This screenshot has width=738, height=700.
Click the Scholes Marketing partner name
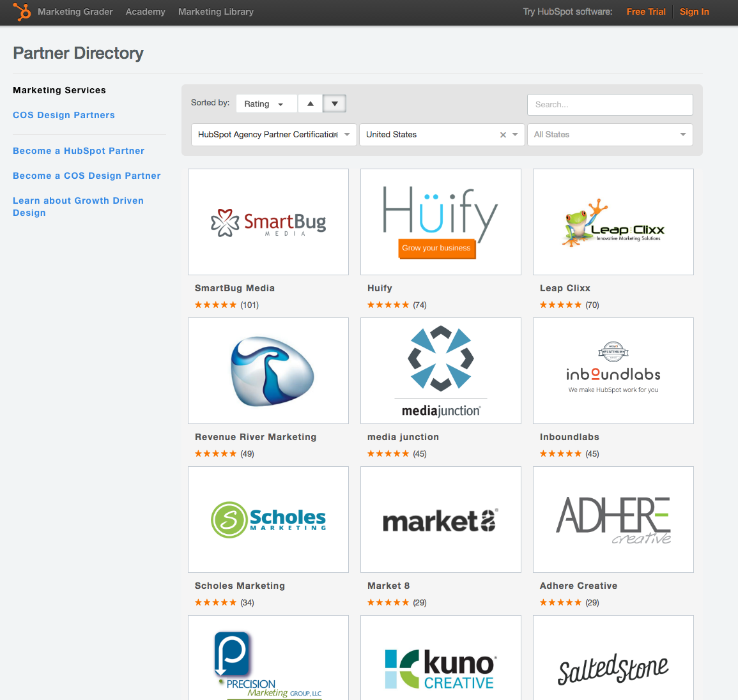(240, 586)
